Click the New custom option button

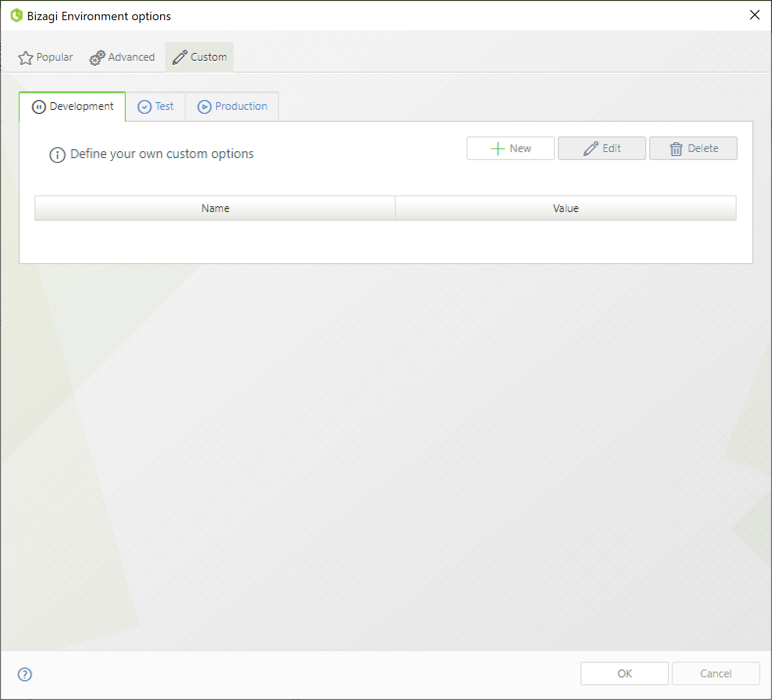point(511,148)
